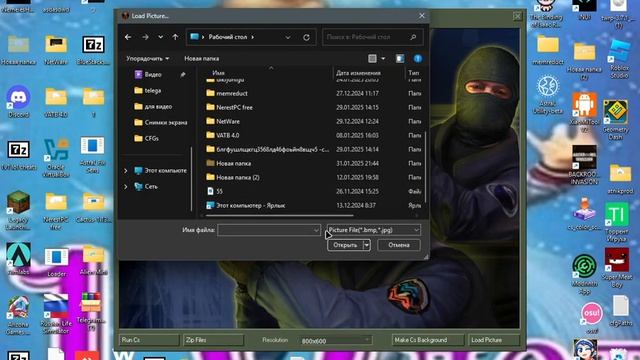Change the file view layout icon
This screenshot has height=360, width=640.
(372, 58)
